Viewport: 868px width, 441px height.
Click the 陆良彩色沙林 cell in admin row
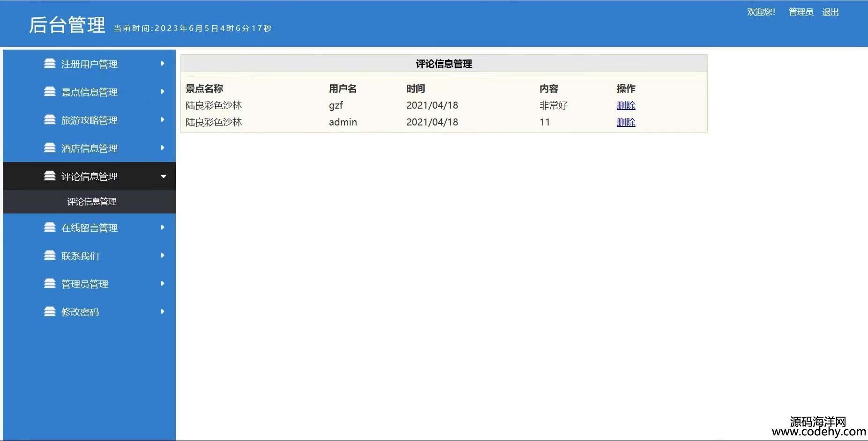coord(214,122)
